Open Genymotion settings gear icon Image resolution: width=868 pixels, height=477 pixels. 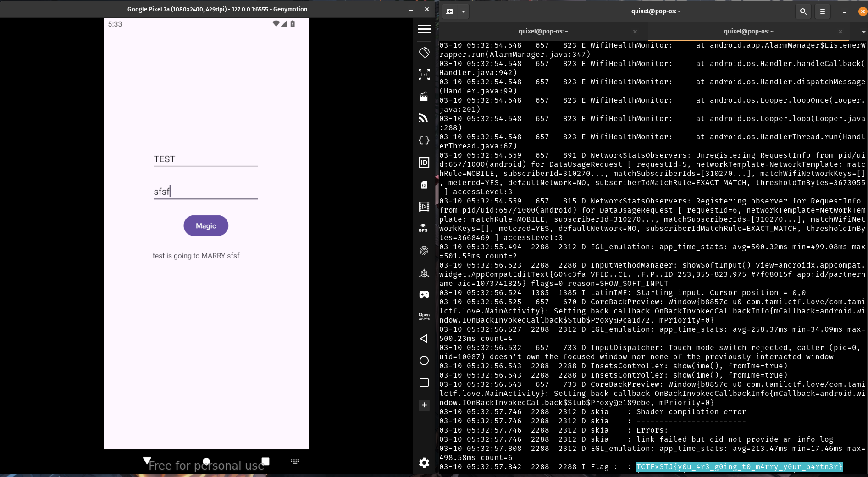424,463
